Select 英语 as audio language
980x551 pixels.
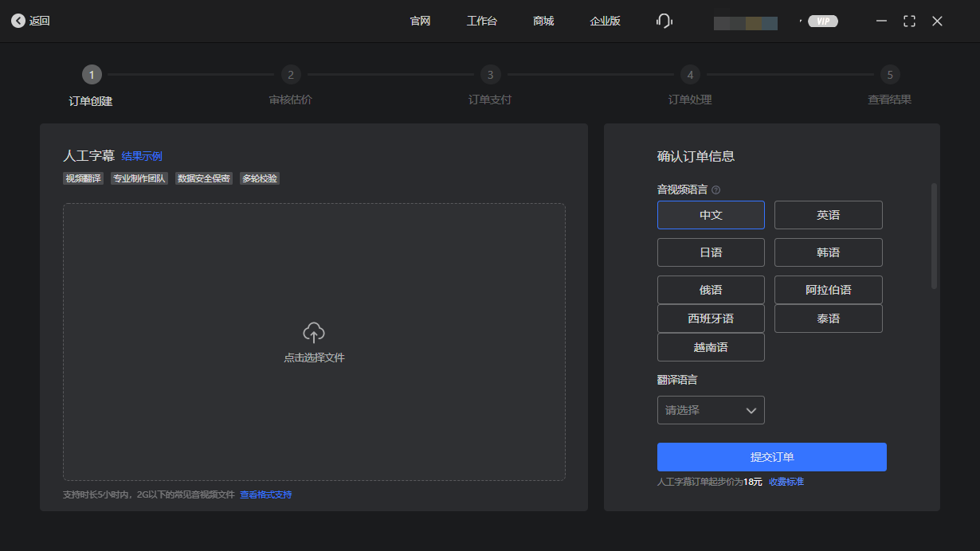tap(828, 215)
